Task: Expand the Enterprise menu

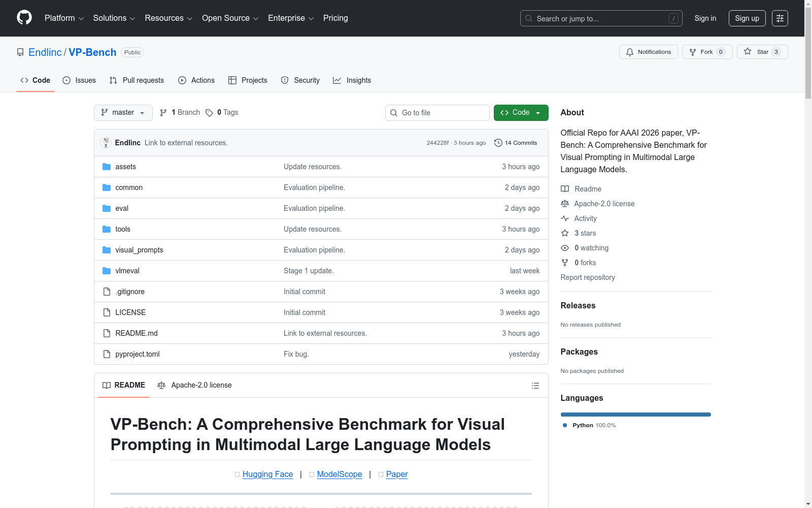Action: click(x=291, y=18)
